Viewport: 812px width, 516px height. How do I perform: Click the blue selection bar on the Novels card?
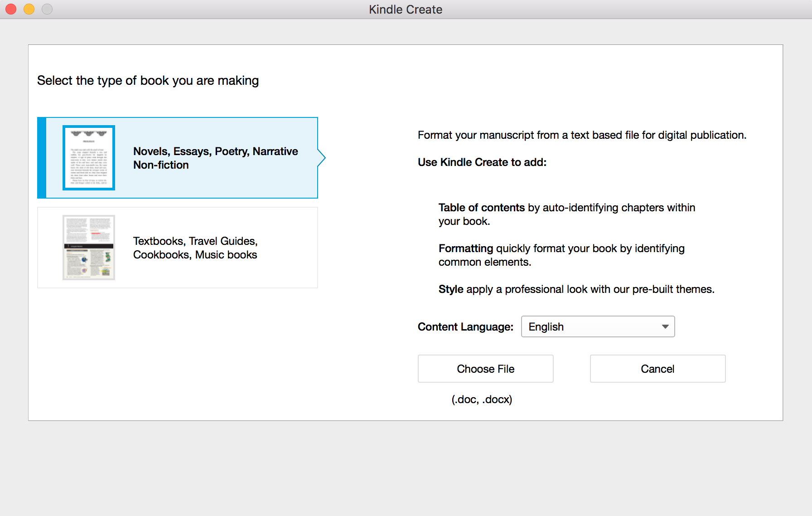tap(41, 157)
